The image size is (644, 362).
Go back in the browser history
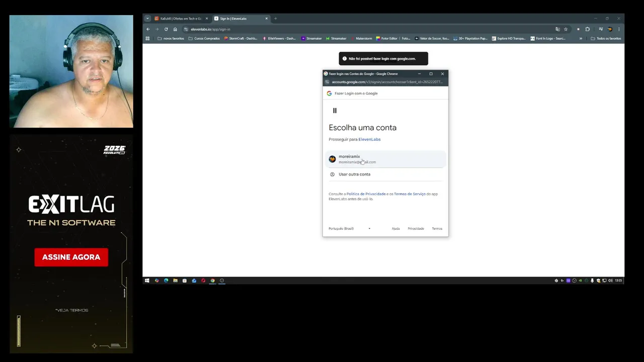tap(148, 29)
